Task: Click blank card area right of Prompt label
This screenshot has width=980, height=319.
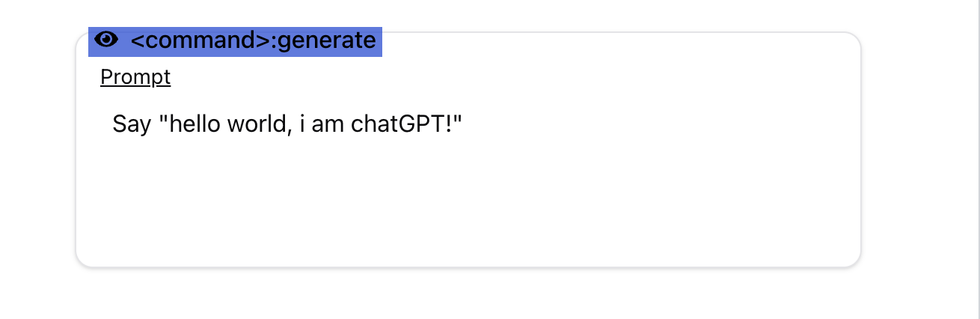Action: (509, 77)
